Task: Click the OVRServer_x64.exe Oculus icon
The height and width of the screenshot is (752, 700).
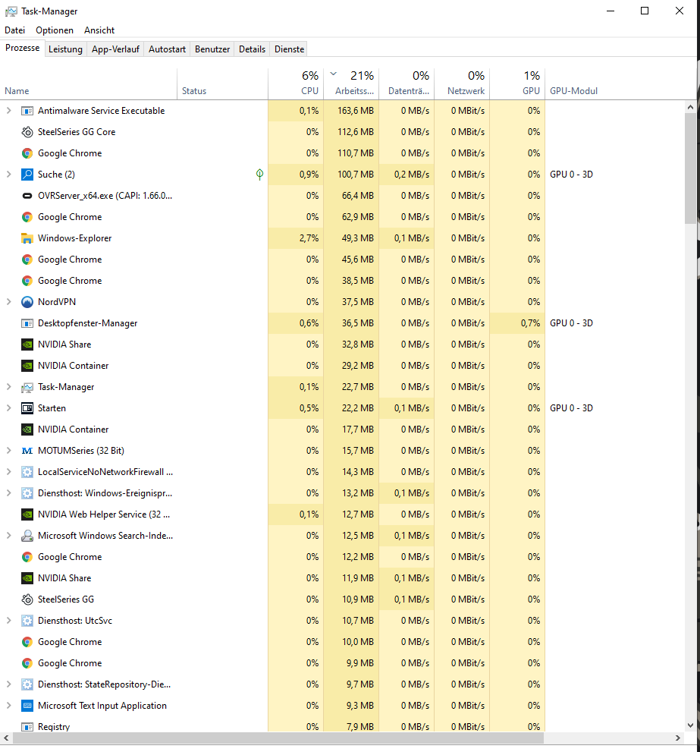Action: point(27,196)
